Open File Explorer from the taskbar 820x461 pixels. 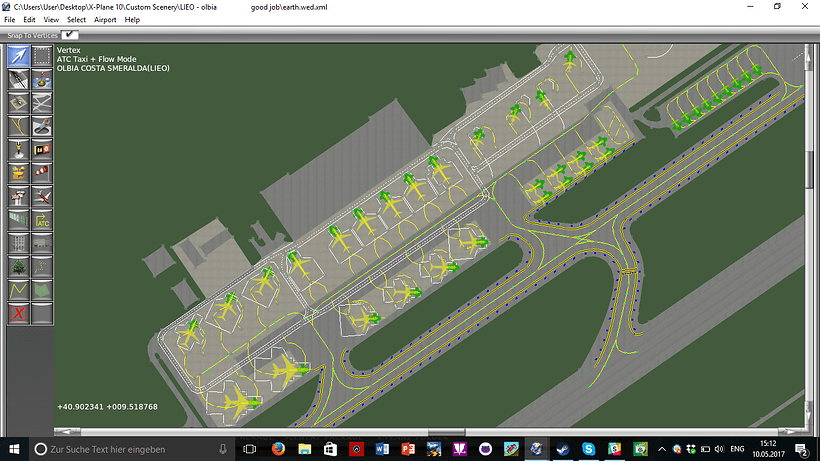pos(304,449)
